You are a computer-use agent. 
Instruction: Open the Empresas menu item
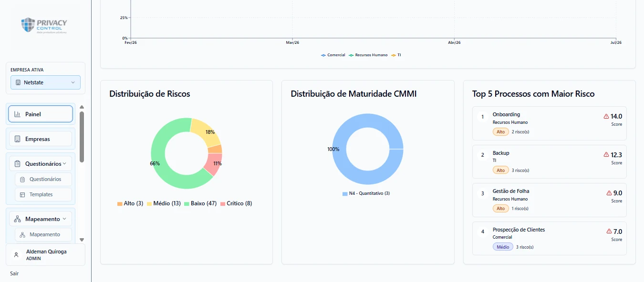tap(41, 139)
